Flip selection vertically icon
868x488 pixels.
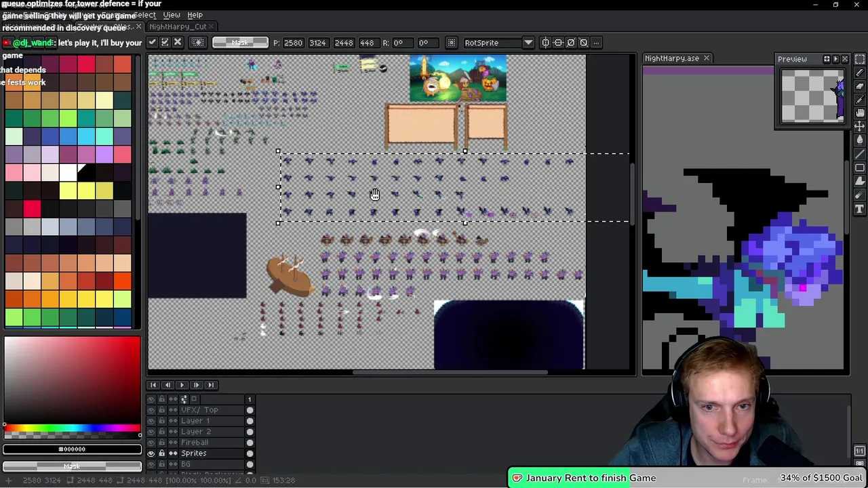click(557, 42)
